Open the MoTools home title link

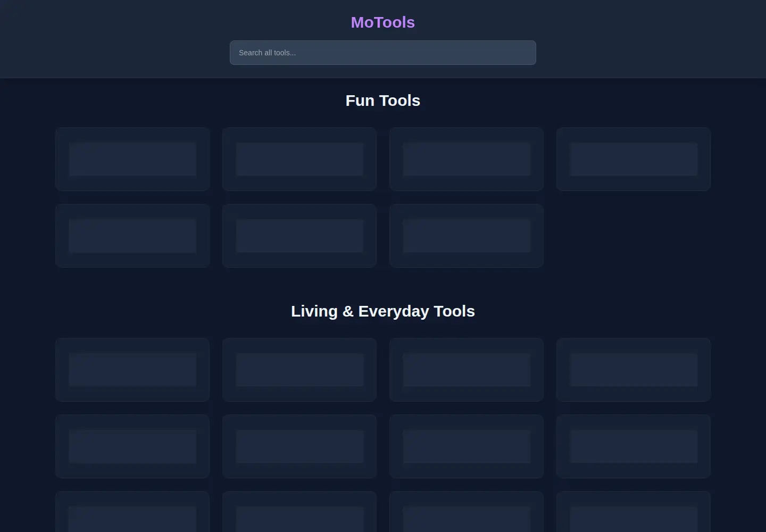(382, 22)
